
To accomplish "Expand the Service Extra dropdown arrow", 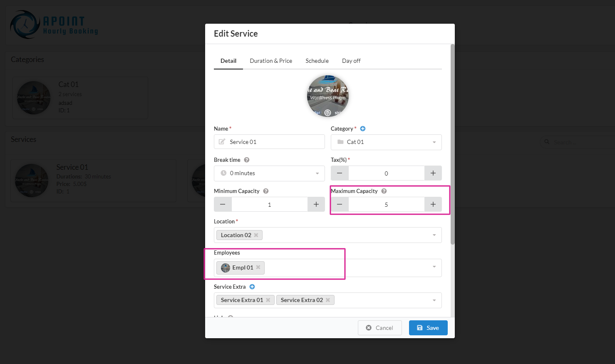I will tap(434, 300).
